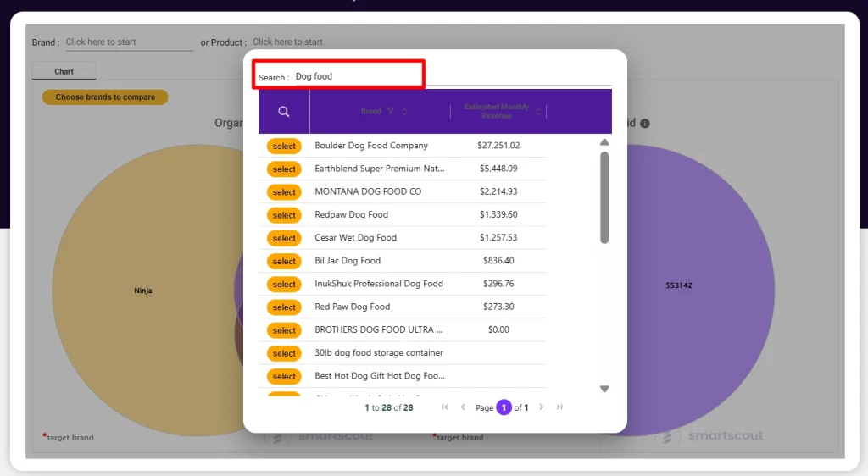The image size is (868, 476).
Task: Select Red Paw Dog Food
Action: tap(284, 307)
